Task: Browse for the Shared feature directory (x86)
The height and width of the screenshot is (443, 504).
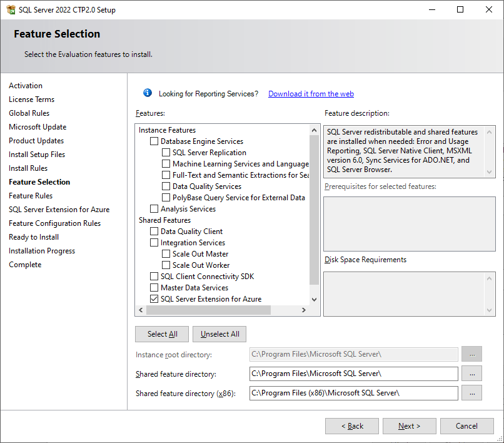Action: 472,393
